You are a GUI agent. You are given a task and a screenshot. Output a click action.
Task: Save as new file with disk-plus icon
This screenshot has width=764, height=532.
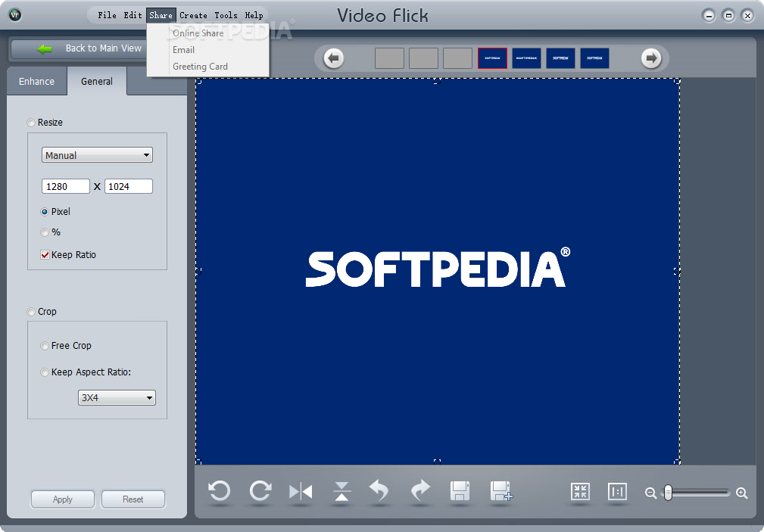pos(501,490)
